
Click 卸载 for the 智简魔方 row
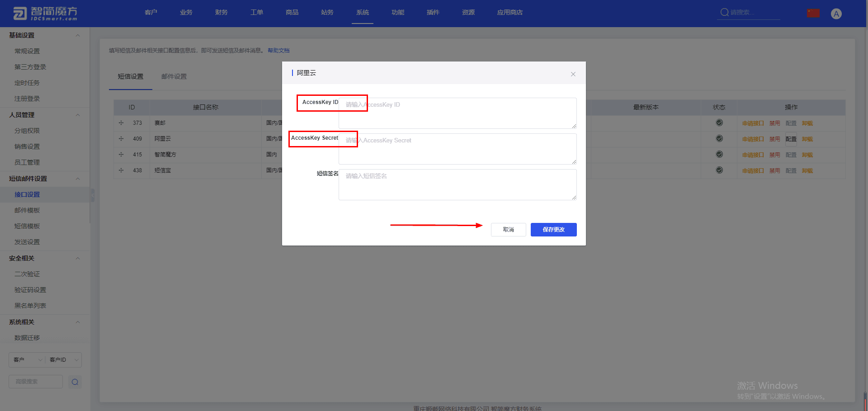[807, 155]
